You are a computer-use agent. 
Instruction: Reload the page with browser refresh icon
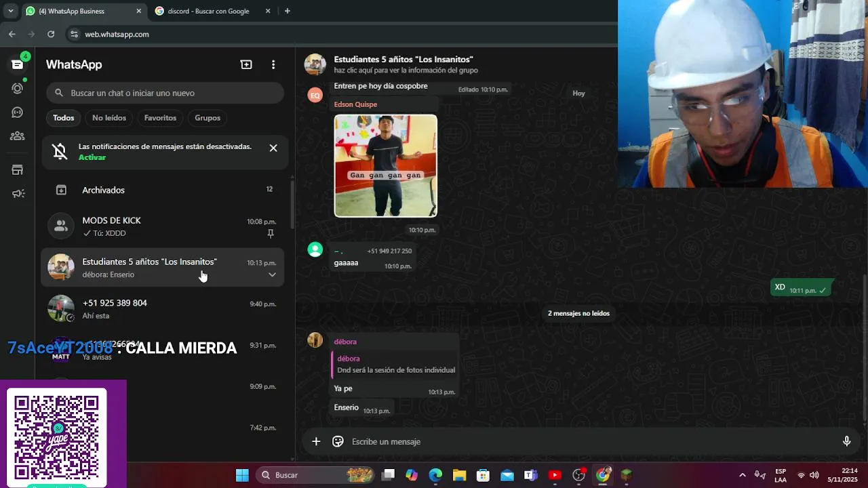pos(51,34)
